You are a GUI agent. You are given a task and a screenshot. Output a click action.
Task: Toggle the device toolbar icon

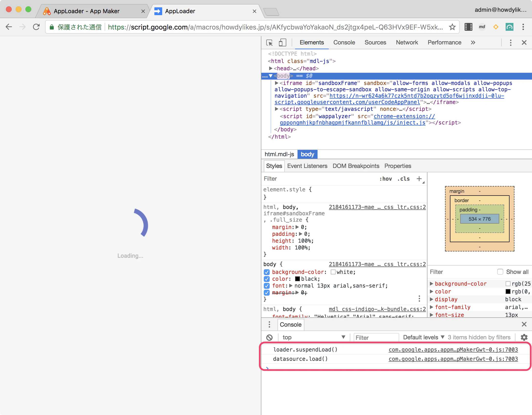(282, 43)
